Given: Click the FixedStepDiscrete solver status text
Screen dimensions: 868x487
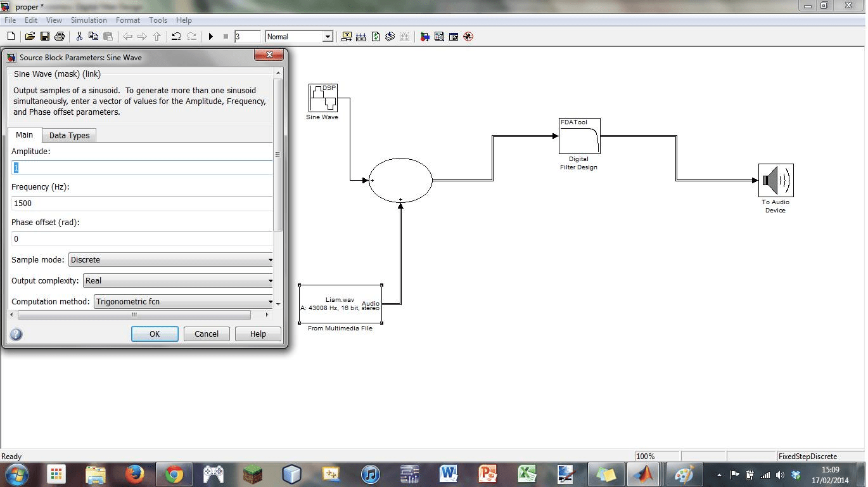Looking at the screenshot, I should (x=808, y=457).
